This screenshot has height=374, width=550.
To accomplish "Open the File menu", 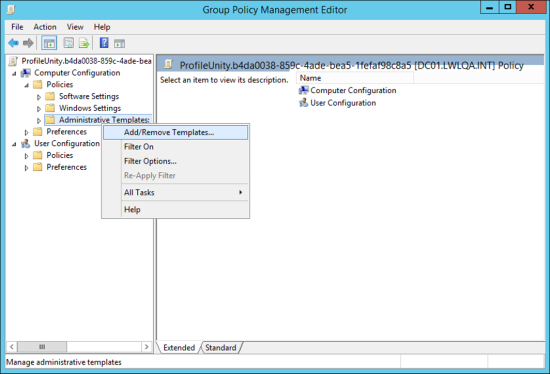I will pyautogui.click(x=17, y=27).
